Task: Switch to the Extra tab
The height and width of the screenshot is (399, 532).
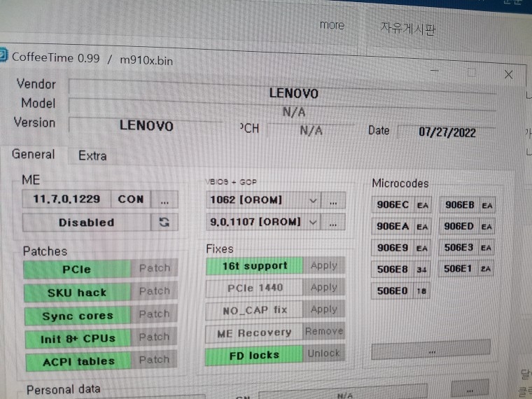Action: tap(92, 156)
